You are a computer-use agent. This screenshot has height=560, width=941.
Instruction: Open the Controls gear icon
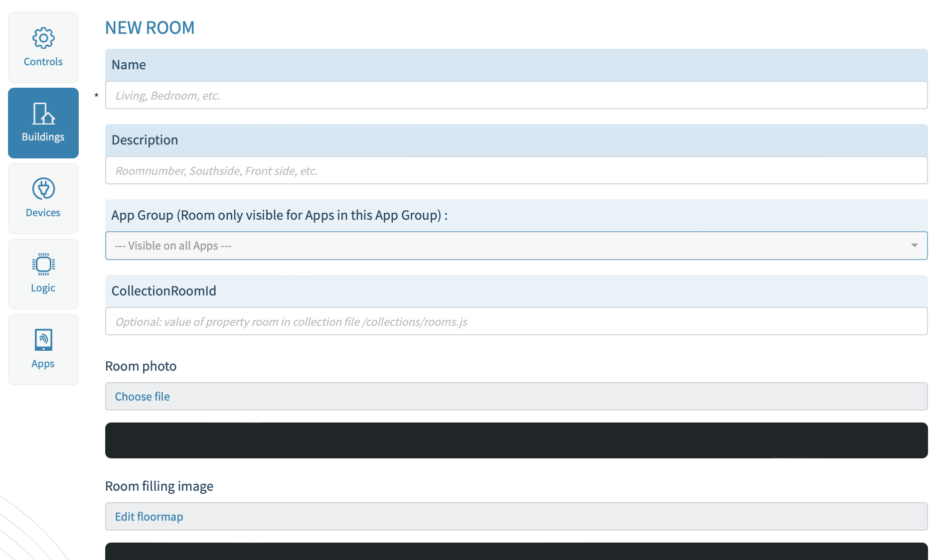(43, 38)
